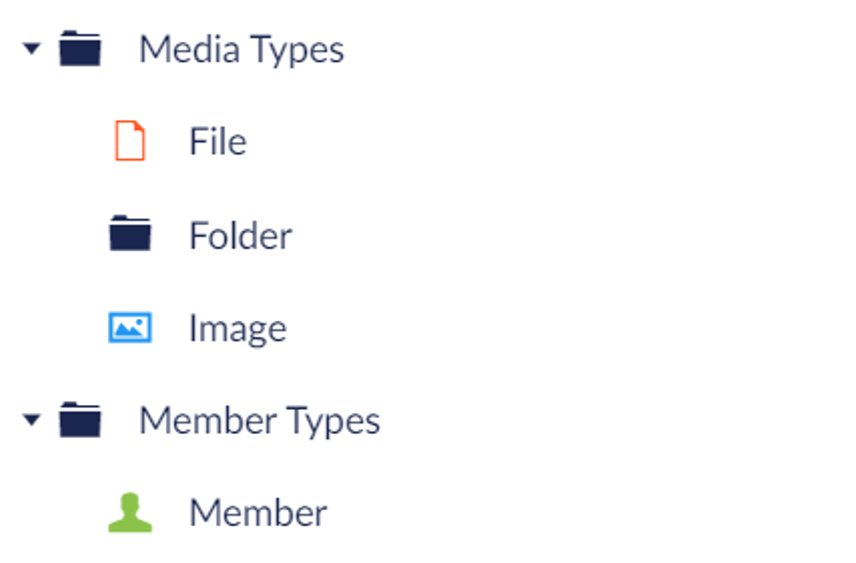856x563 pixels.
Task: Open the Member member type
Action: [257, 513]
